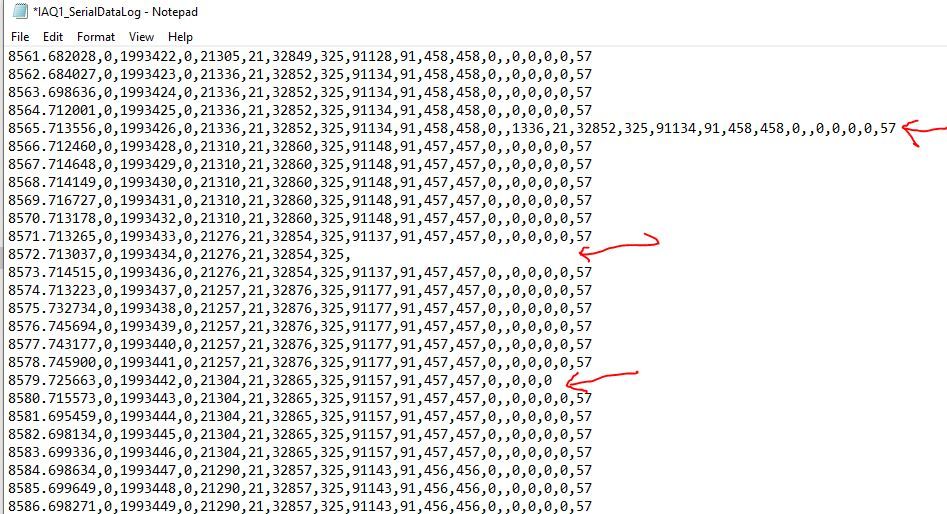
Task: Place cursor at end of truncated 8572.713037 line
Action: pyautogui.click(x=352, y=254)
